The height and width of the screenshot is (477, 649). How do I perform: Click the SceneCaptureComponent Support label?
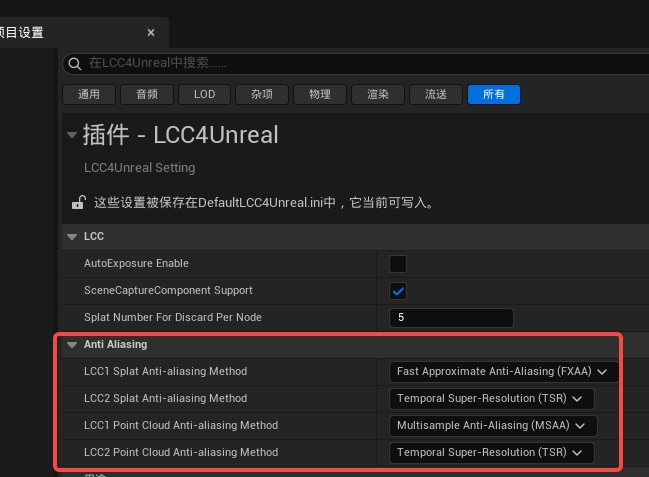coord(168,290)
